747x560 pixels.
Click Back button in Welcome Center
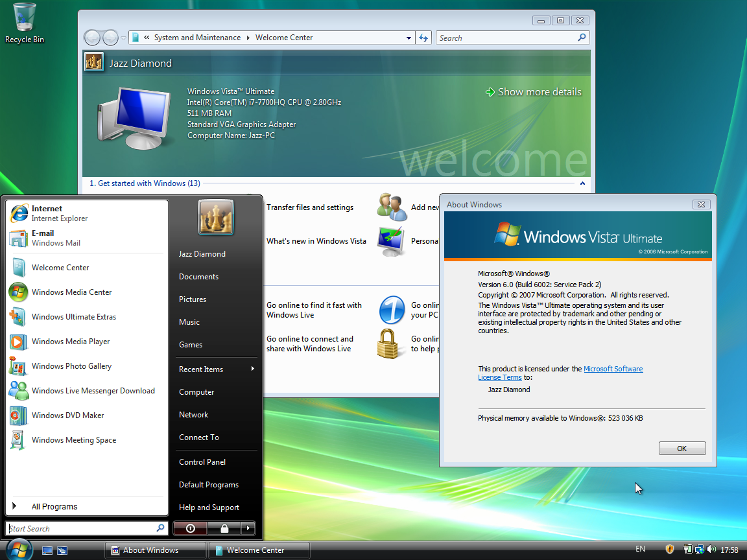pyautogui.click(x=92, y=38)
